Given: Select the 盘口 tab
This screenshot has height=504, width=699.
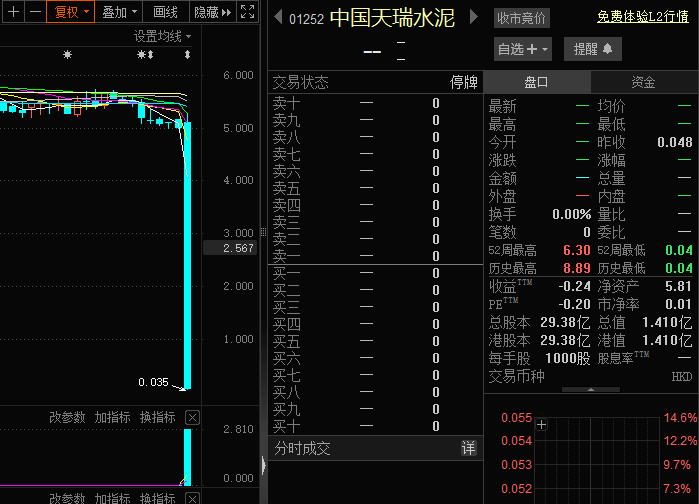Looking at the screenshot, I should (x=536, y=82).
